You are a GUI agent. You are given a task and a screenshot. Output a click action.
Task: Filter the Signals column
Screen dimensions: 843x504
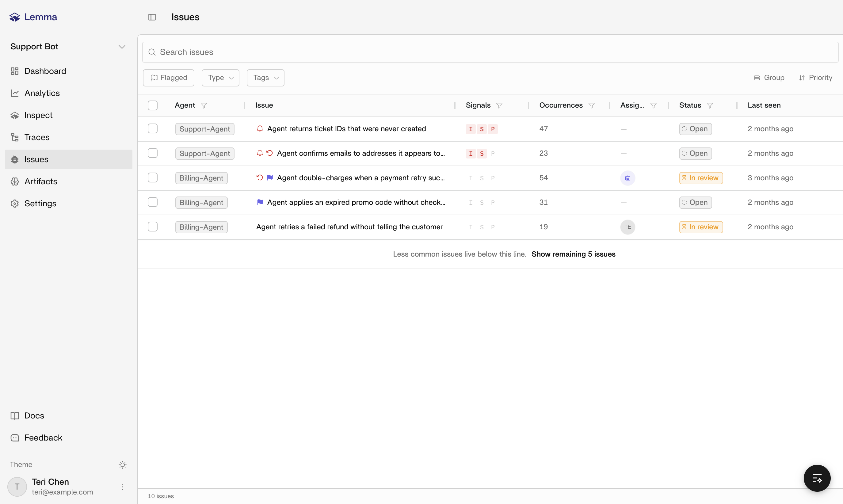tap(499, 106)
